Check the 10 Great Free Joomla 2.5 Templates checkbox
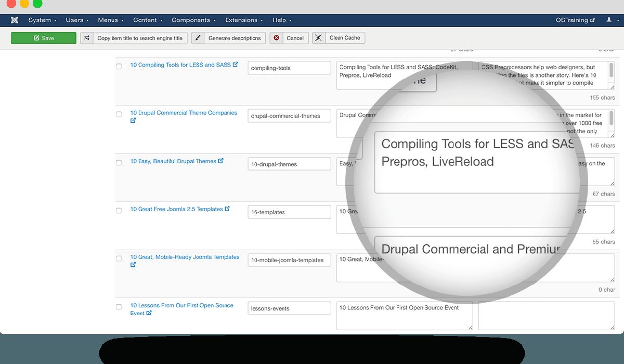The image size is (624, 364). click(119, 211)
